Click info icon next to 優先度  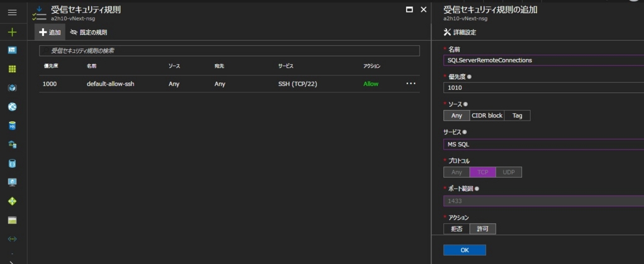point(469,77)
